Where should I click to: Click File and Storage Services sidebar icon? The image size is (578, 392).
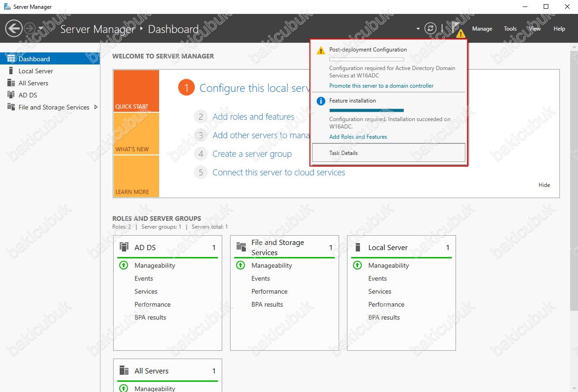coord(11,107)
